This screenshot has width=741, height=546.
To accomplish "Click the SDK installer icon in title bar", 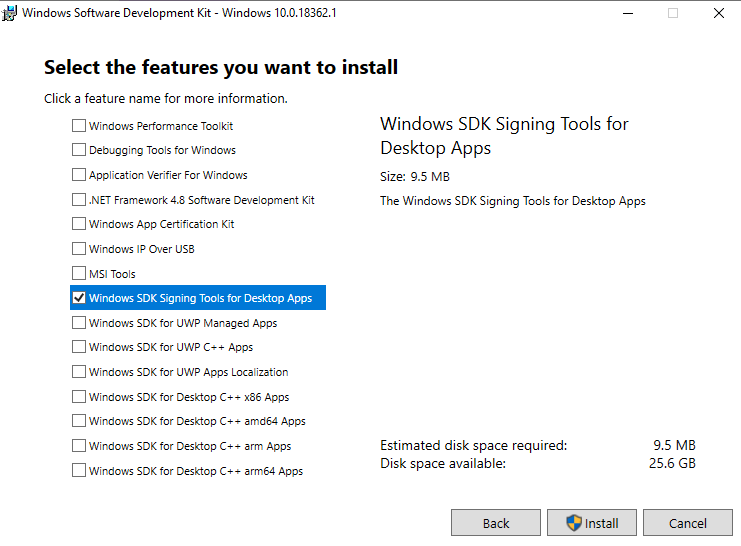I will click(x=10, y=14).
